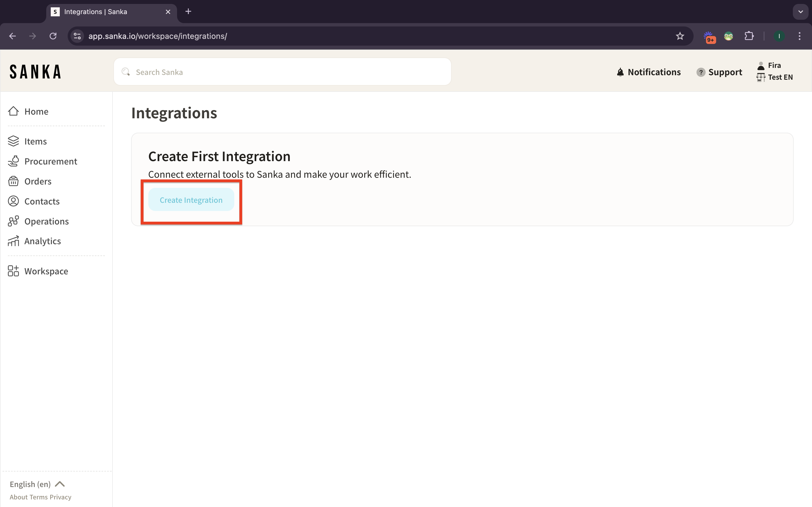Open Workspace grid icon

pos(14,271)
